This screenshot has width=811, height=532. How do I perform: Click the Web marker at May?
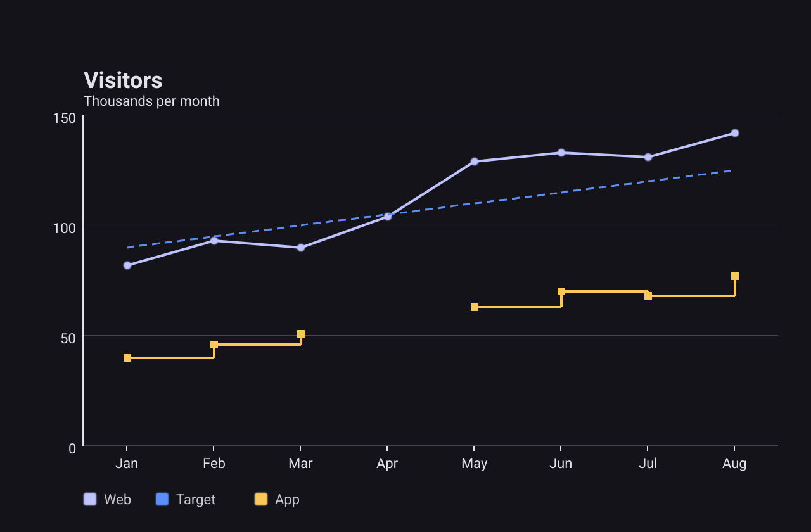[x=475, y=161]
